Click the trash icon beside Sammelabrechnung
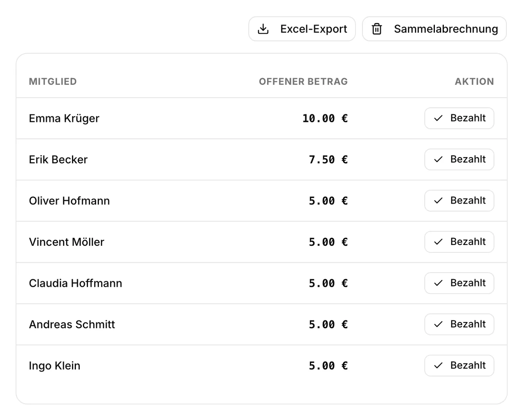 [x=377, y=29]
